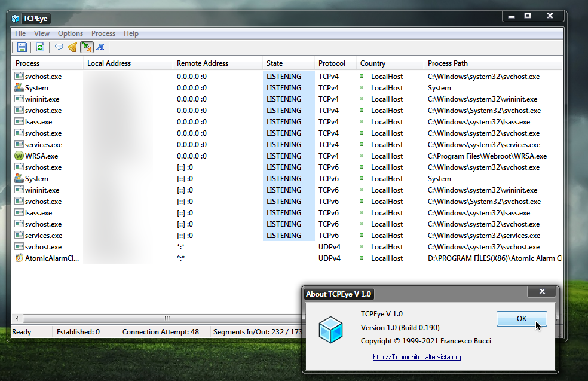Sort by Process Path column header
Screen dimensions: 588x381
click(493, 63)
